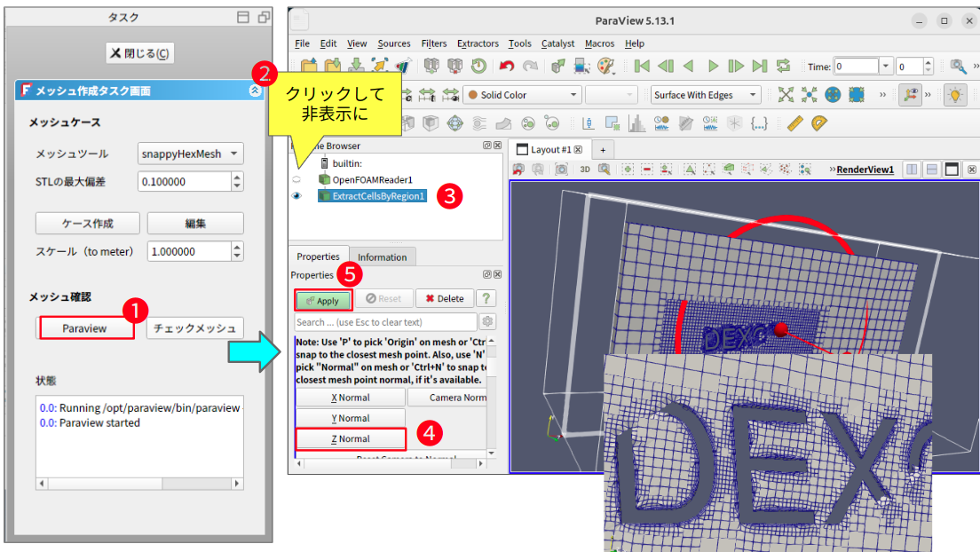980x552 pixels.
Task: Open the Extractors menu
Action: tap(478, 43)
